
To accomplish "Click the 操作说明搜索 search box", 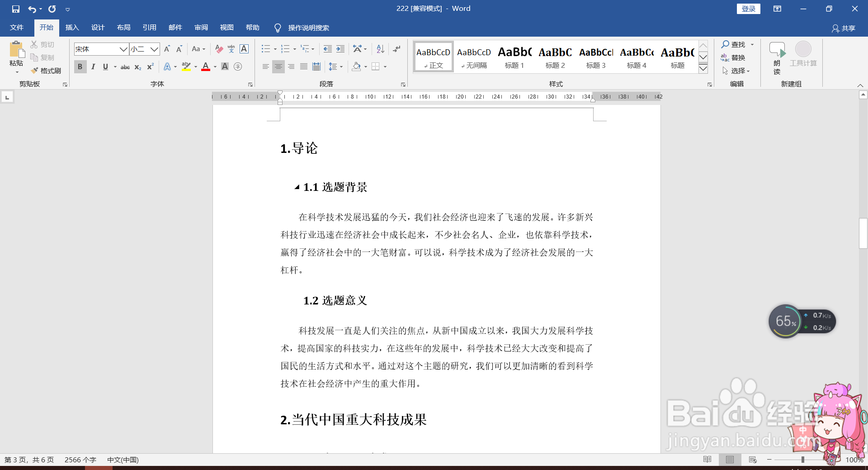I will [308, 28].
